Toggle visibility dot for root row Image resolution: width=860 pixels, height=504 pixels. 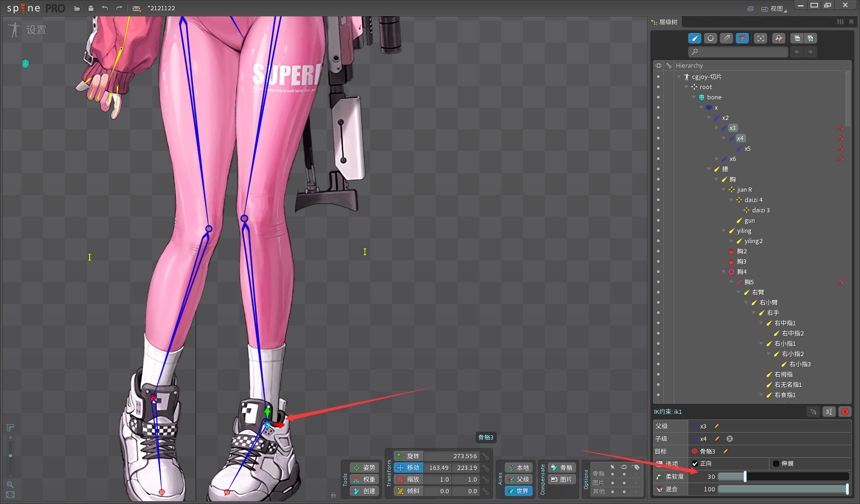(658, 87)
